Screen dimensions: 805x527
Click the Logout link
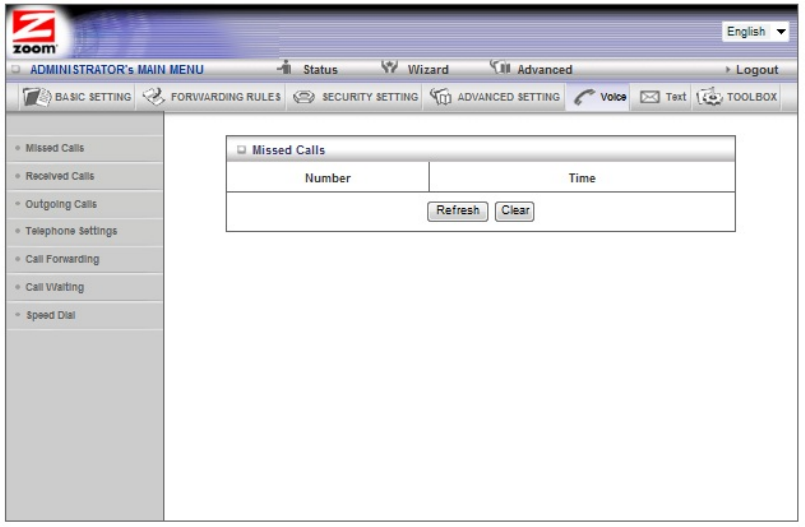(x=757, y=69)
